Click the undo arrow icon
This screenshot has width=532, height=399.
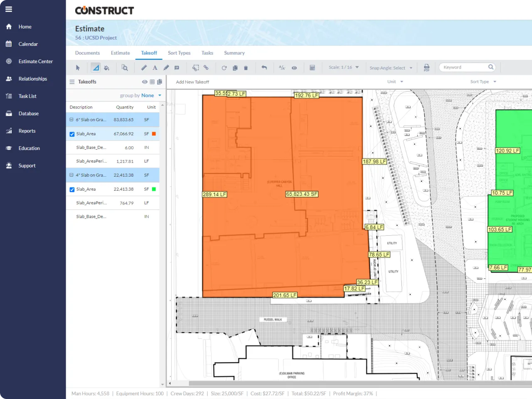click(x=264, y=68)
